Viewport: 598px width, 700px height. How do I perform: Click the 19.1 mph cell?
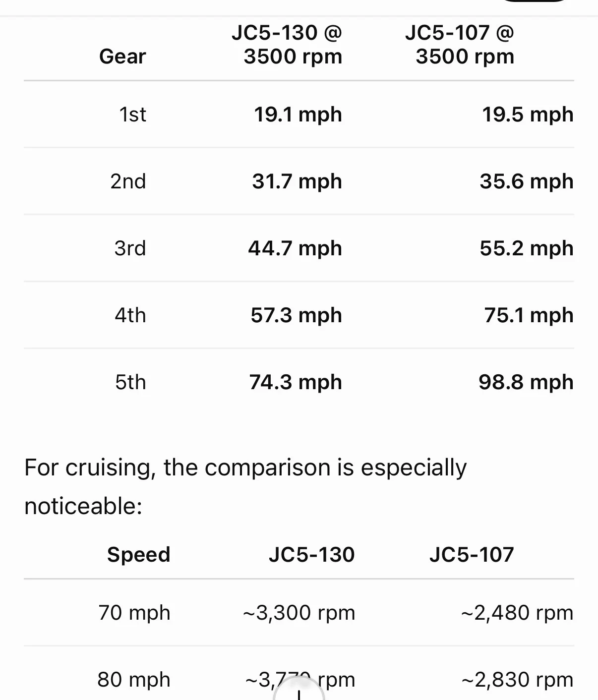(x=298, y=115)
